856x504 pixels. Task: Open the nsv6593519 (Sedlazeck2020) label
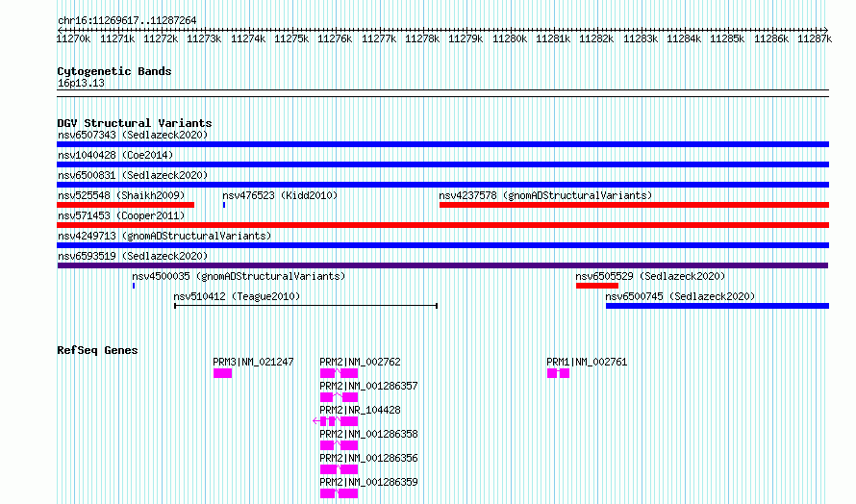pyautogui.click(x=133, y=256)
